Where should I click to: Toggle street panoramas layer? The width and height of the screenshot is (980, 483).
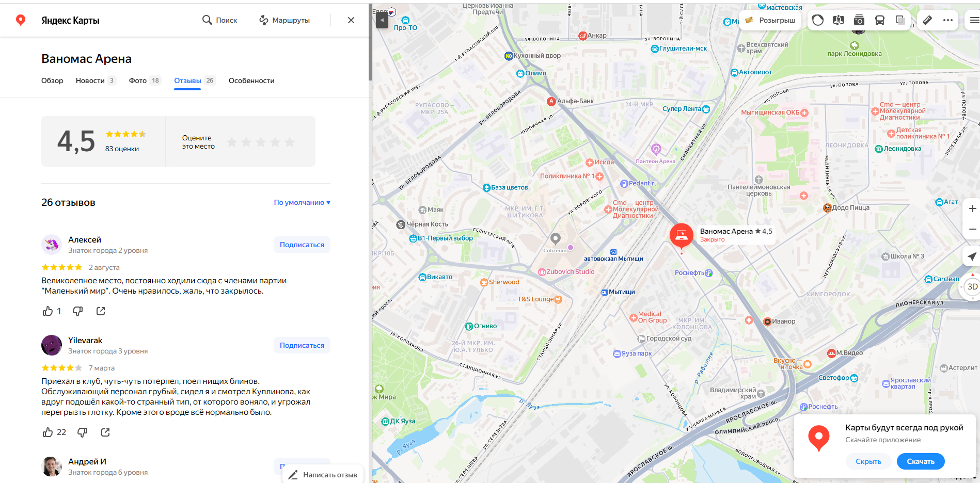point(839,20)
